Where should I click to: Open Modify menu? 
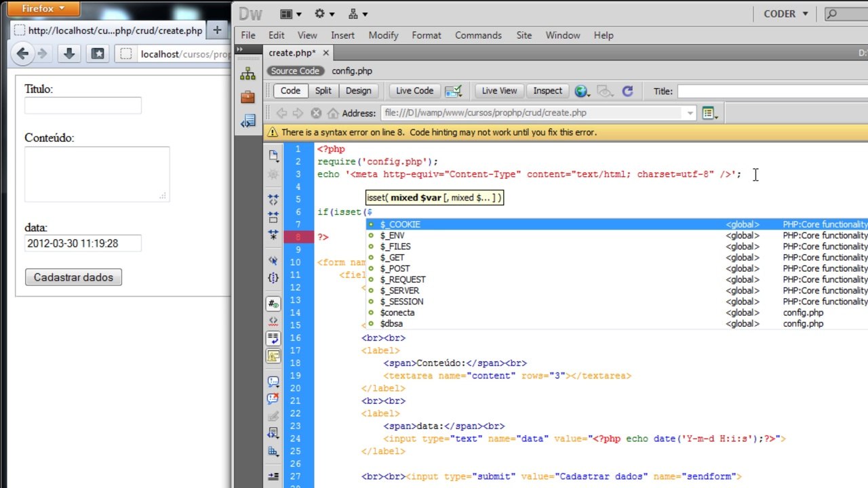[383, 35]
